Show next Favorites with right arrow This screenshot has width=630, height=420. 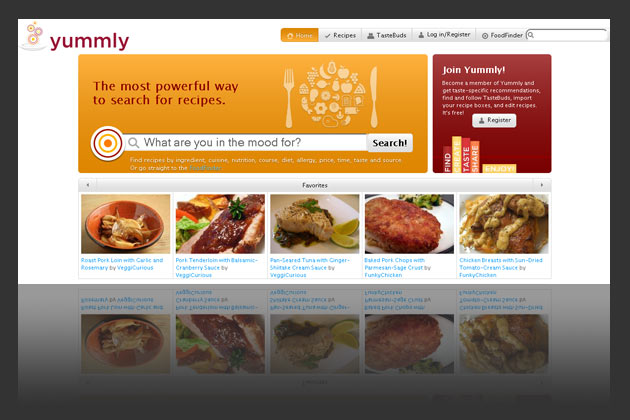tap(542, 185)
